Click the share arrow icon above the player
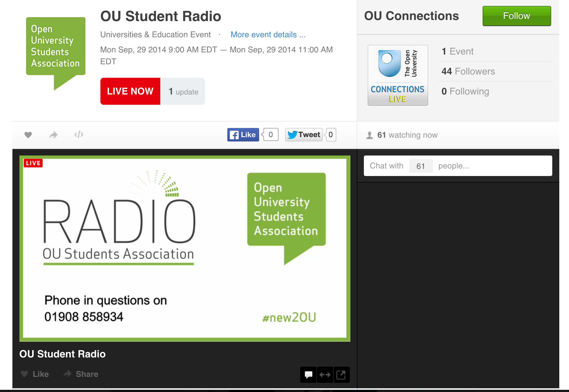This screenshot has width=569, height=392. click(x=53, y=135)
